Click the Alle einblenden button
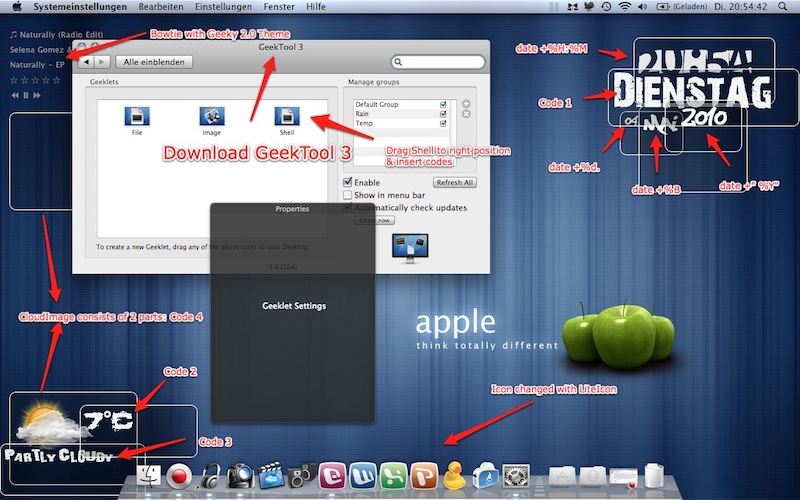Image resolution: width=800 pixels, height=500 pixels. click(154, 62)
